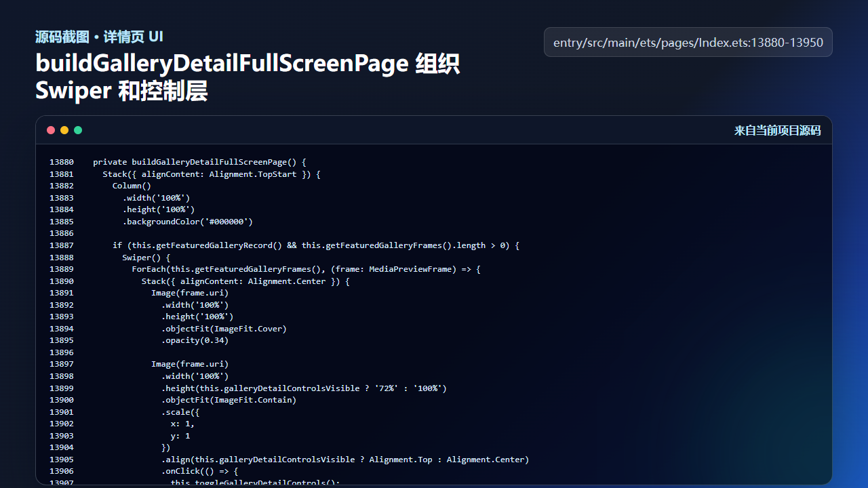Click the Swiper() { code line
The width and height of the screenshot is (868, 488).
(x=146, y=258)
